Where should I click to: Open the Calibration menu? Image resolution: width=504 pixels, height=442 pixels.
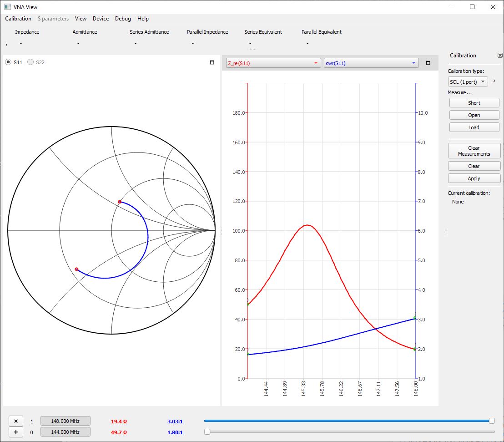click(18, 19)
